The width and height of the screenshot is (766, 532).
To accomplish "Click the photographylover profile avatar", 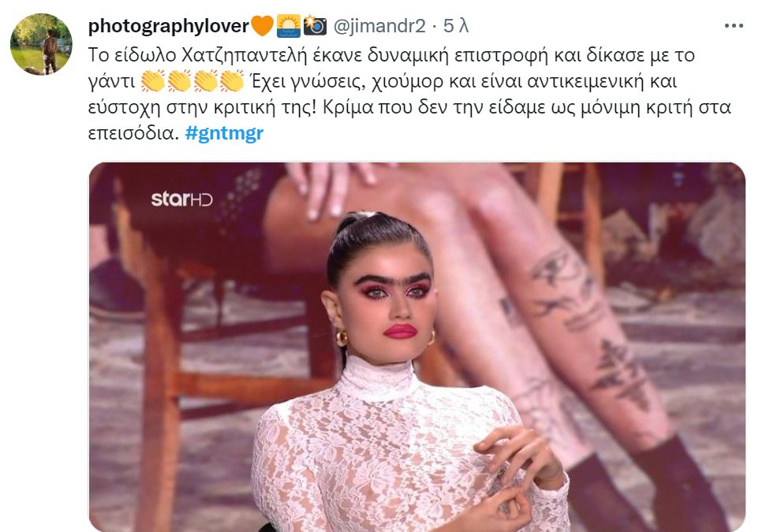I will click(42, 44).
